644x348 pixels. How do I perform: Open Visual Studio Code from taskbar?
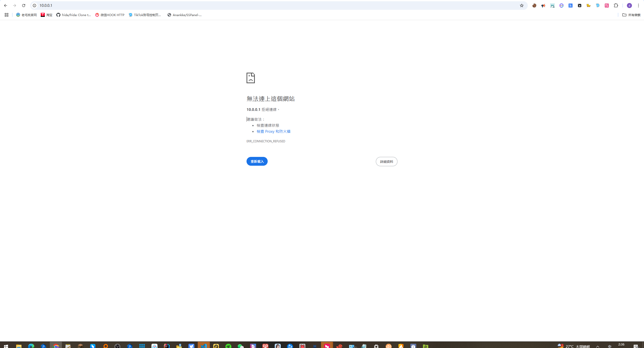pos(204,346)
